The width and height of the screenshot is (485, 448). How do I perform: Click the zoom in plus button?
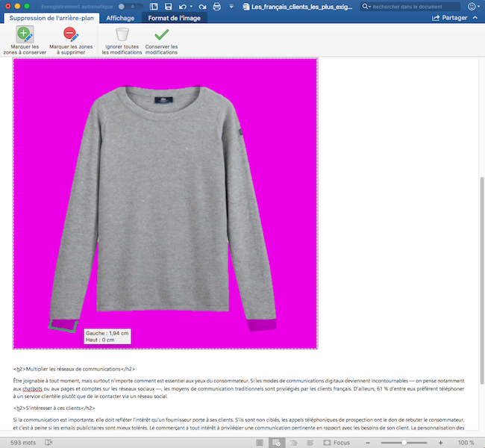pos(440,443)
